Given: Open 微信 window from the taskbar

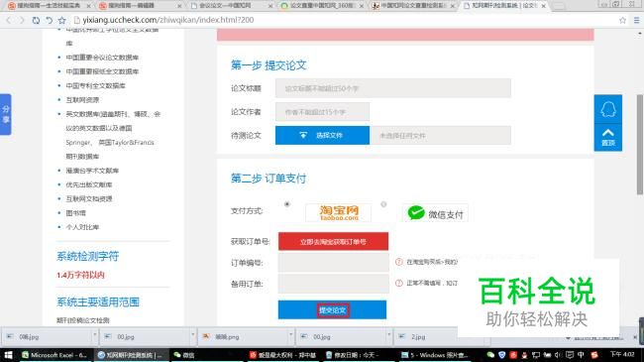Looking at the screenshot, I should pos(207,355).
